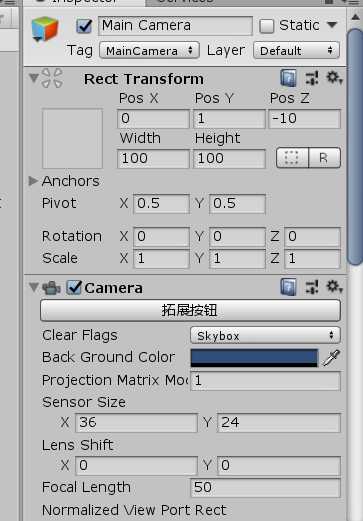Click the Sensor Size Y field

click(279, 423)
